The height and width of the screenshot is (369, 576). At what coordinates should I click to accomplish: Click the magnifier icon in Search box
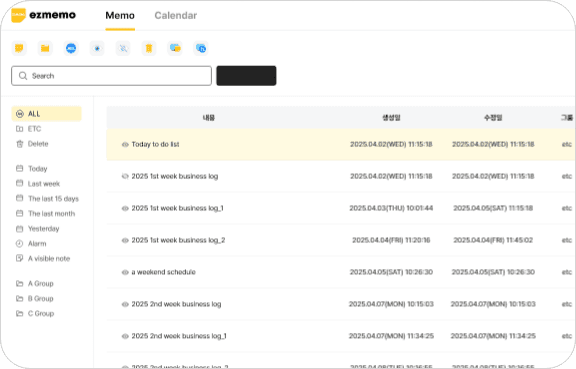coord(23,76)
